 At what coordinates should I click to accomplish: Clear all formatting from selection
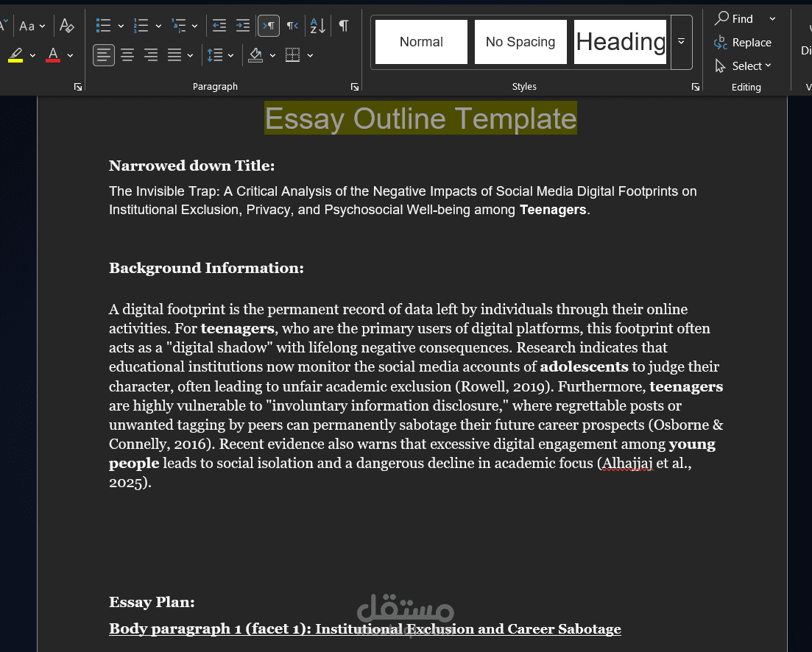[x=67, y=26]
